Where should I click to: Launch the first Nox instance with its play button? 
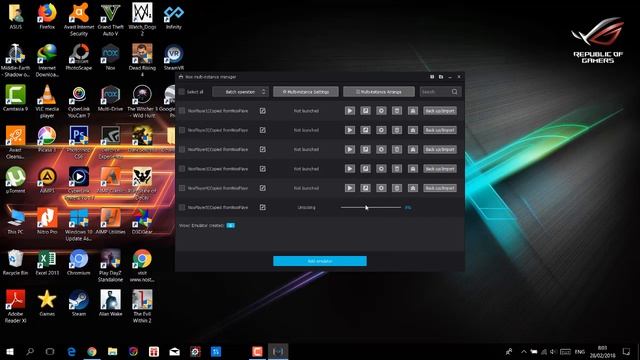pyautogui.click(x=350, y=111)
